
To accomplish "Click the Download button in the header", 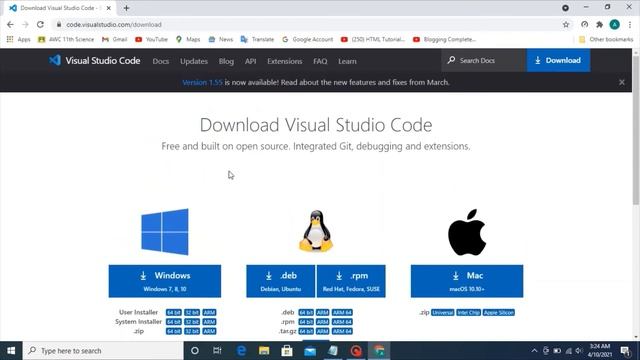I will tap(558, 60).
